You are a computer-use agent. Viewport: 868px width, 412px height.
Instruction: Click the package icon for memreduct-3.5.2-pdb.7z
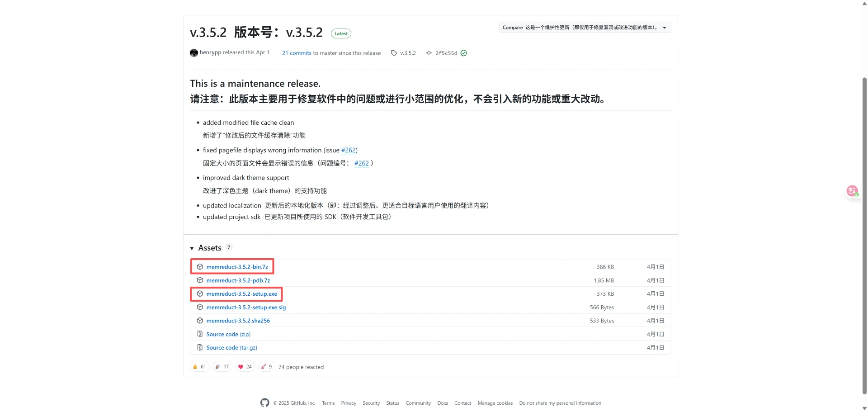[x=200, y=280]
